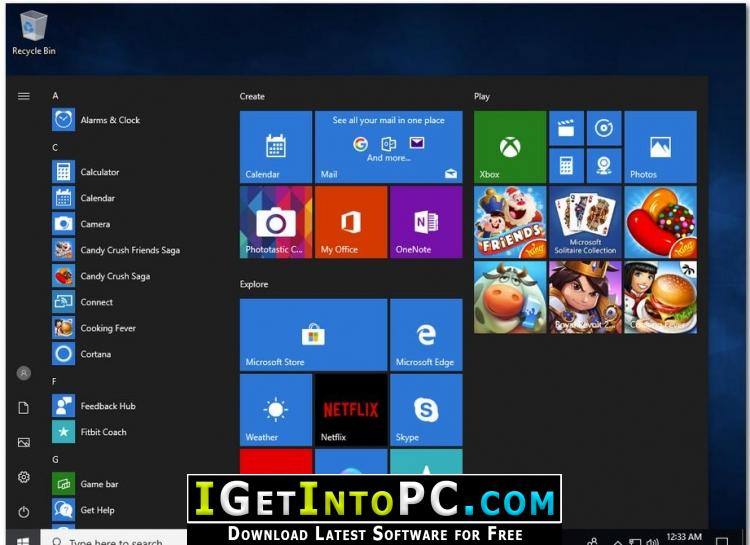Image resolution: width=750 pixels, height=545 pixels.
Task: Launch Phototastic Collage tile
Action: (x=276, y=222)
